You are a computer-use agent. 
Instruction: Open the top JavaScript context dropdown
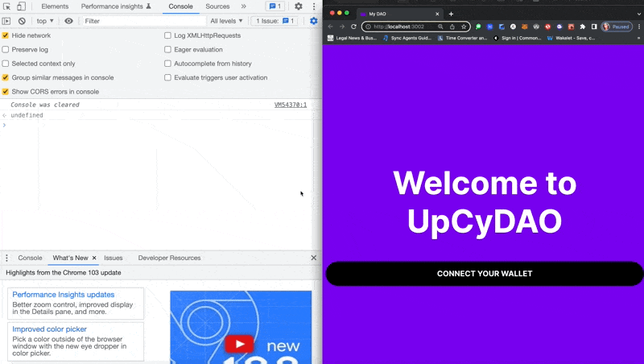coord(46,21)
